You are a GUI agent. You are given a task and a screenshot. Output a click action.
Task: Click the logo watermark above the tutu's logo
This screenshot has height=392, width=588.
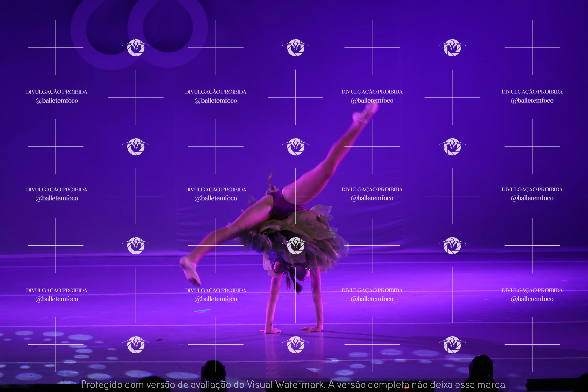pyautogui.click(x=295, y=147)
